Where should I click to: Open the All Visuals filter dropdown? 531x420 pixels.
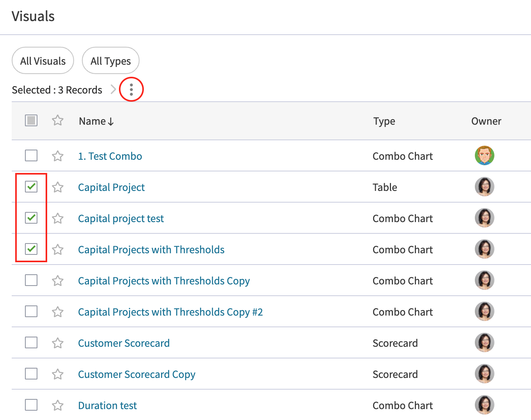tap(43, 61)
